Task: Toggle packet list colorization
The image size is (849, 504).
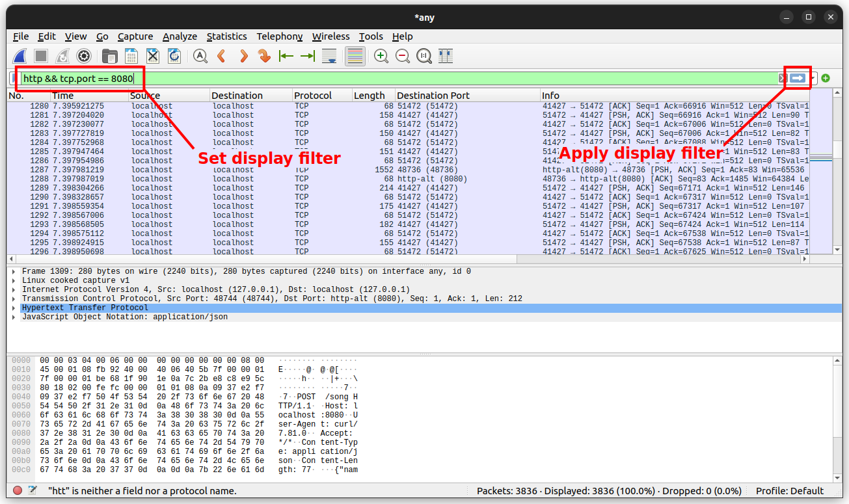Action: [355, 56]
